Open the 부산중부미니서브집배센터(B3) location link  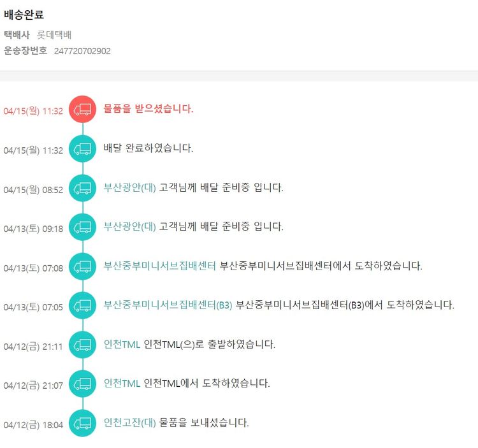point(168,305)
